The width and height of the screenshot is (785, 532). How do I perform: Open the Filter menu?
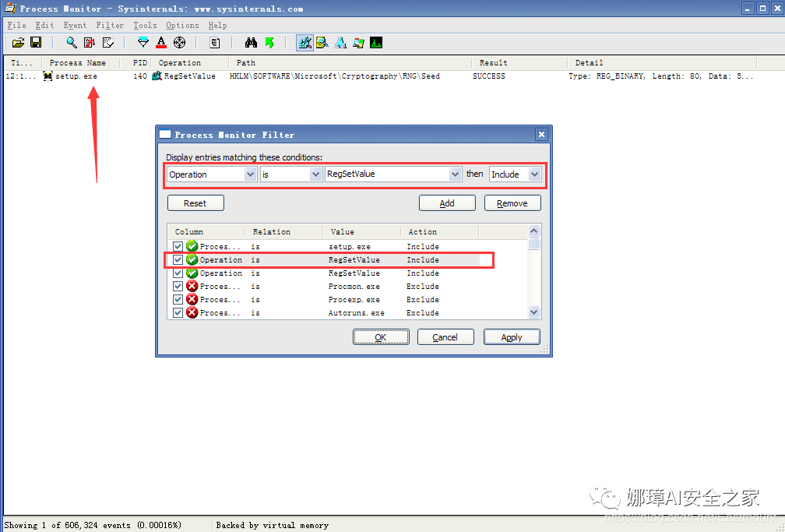click(x=110, y=25)
